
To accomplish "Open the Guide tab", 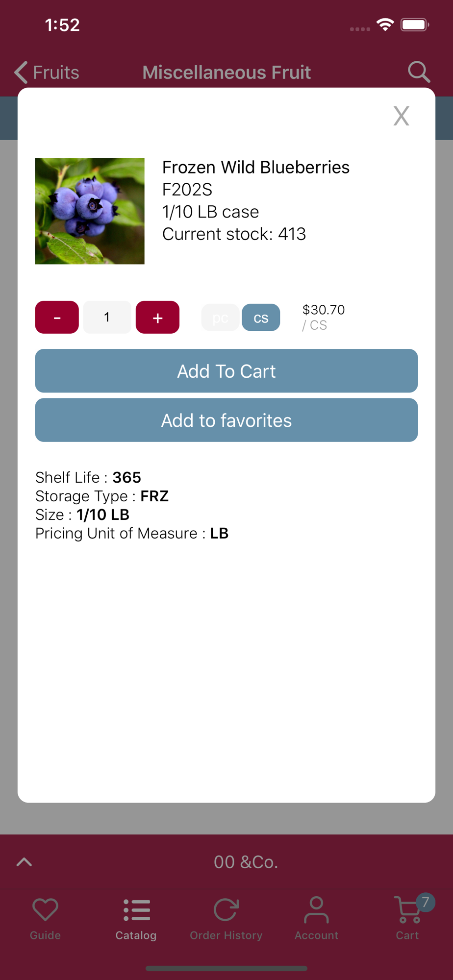I will click(x=45, y=919).
